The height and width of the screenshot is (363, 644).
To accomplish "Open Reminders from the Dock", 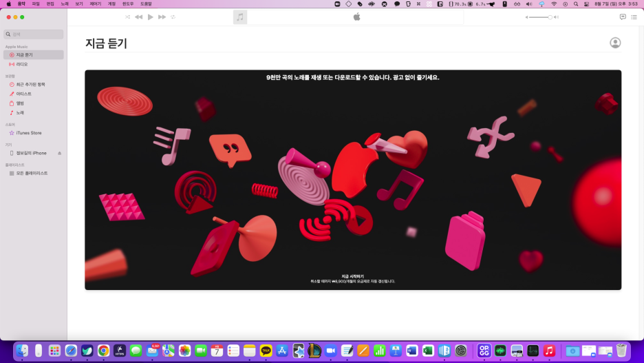I will [x=233, y=351].
